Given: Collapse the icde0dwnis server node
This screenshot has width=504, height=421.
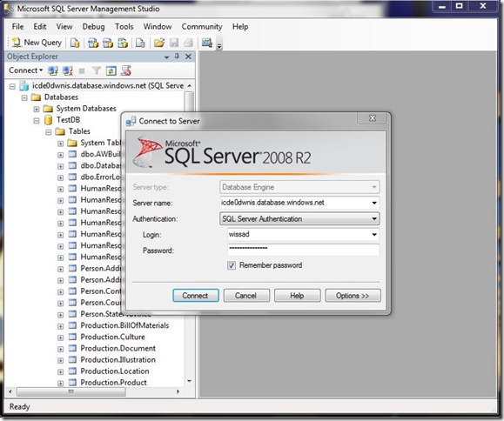Looking at the screenshot, I should 12,86.
